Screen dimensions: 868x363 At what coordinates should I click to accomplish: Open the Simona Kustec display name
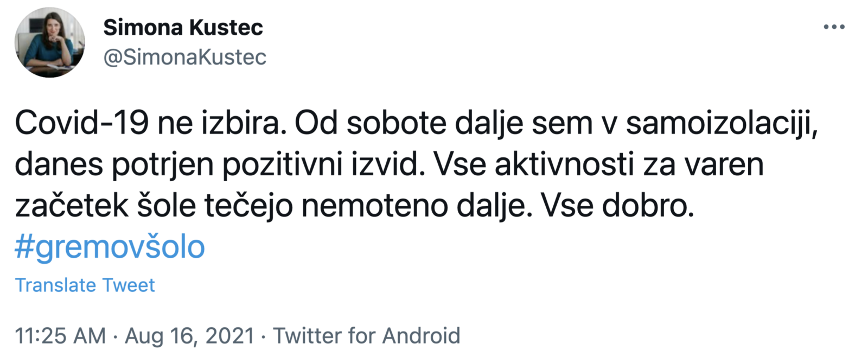(x=183, y=27)
